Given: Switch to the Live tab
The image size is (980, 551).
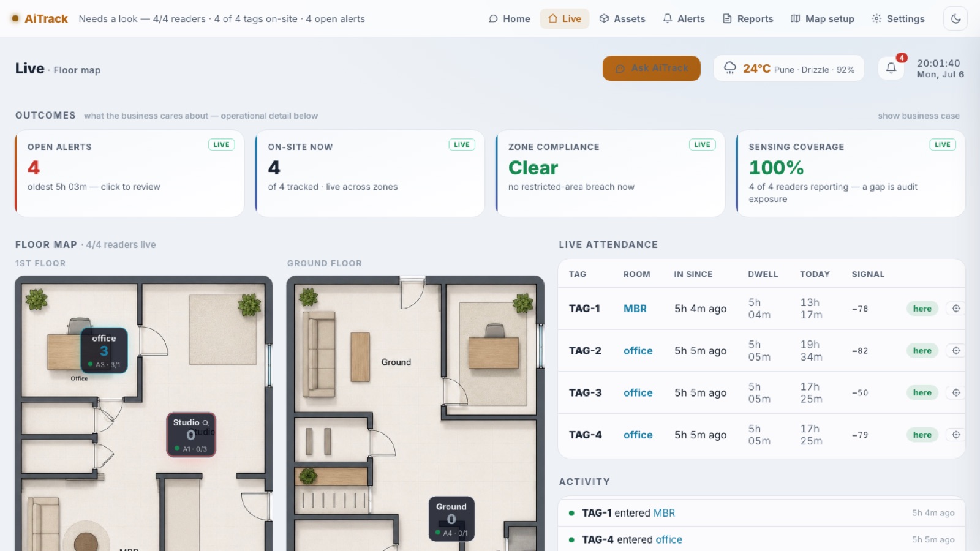Looking at the screenshot, I should point(565,19).
